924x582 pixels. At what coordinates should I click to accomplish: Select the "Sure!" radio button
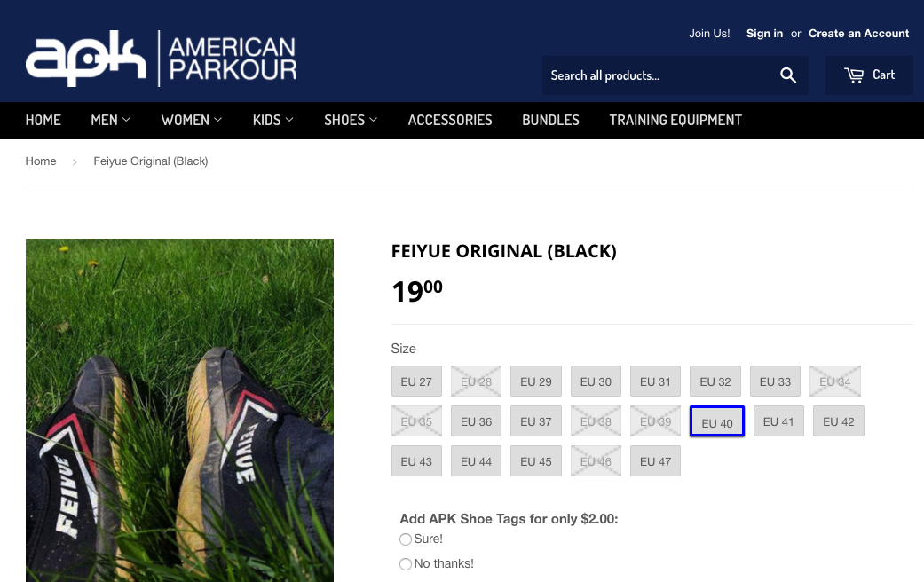click(406, 539)
